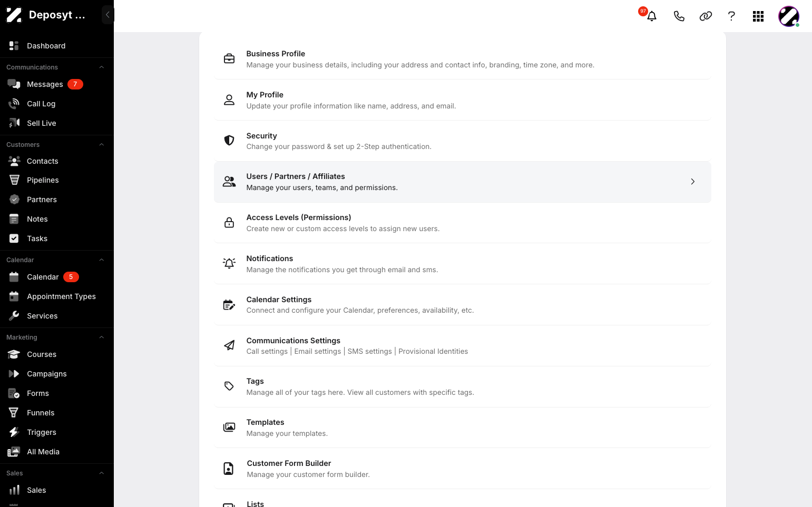Open the apps grid menu icon
Image resolution: width=812 pixels, height=507 pixels.
(758, 16)
